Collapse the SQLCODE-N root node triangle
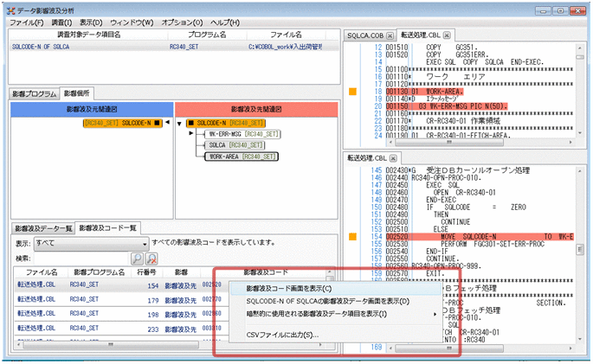 click(x=179, y=124)
